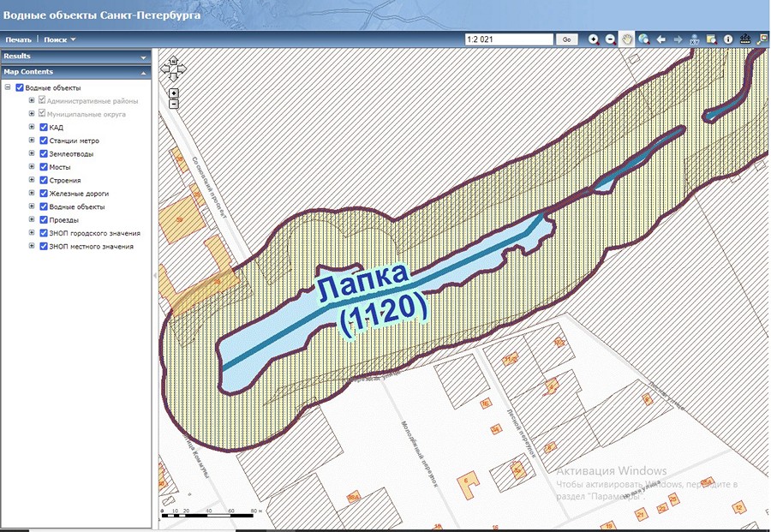771x532 pixels.
Task: Toggle the Строения layer checkbox
Action: pyautogui.click(x=44, y=180)
